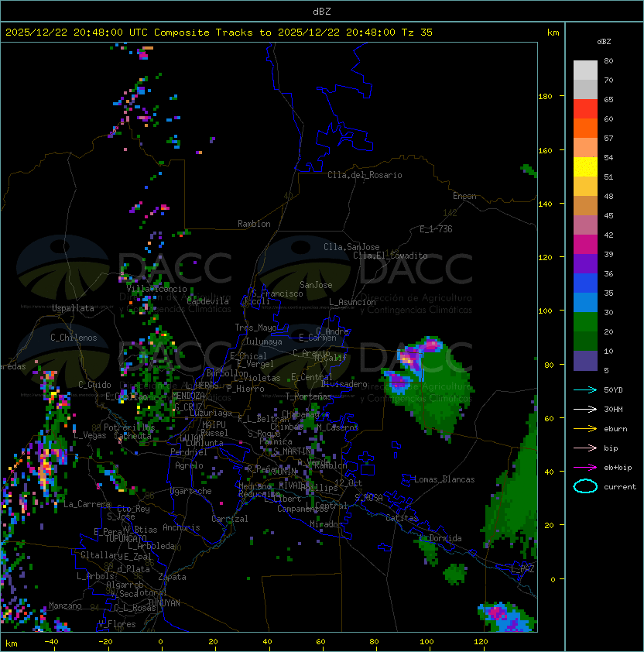The image size is (644, 652).
Task: Select the yellow 51-54 dBZ legend swatch
Action: coord(585,167)
